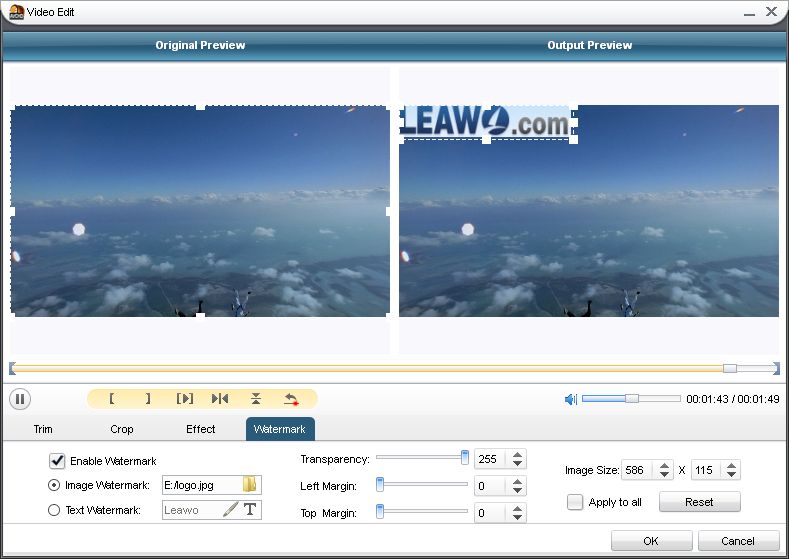
Task: Play the trimmed segment icon
Action: (x=185, y=398)
